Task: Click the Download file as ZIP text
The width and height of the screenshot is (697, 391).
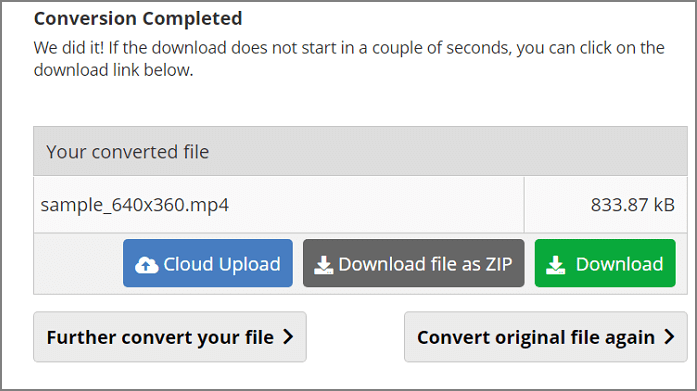Action: pos(425,264)
